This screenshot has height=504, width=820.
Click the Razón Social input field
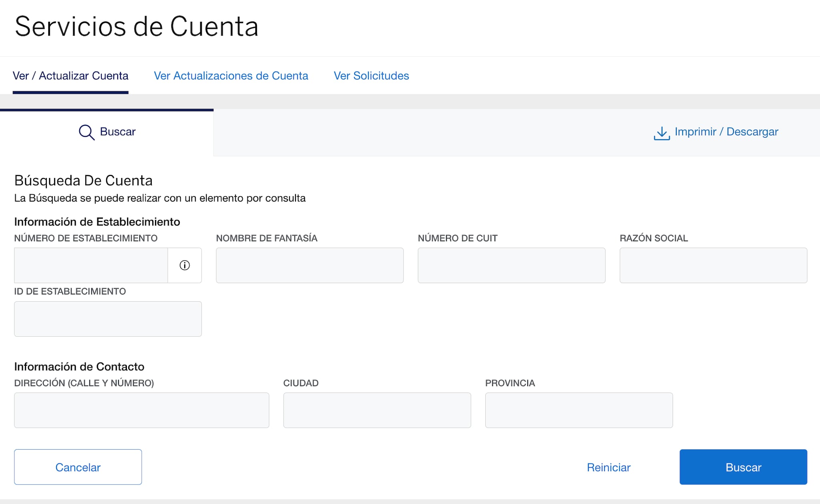coord(713,265)
